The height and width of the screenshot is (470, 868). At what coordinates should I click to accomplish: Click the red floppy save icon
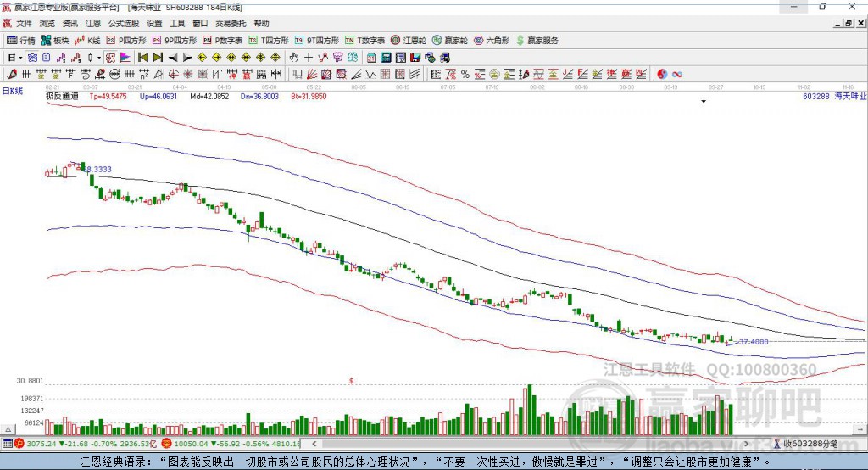(x=415, y=58)
